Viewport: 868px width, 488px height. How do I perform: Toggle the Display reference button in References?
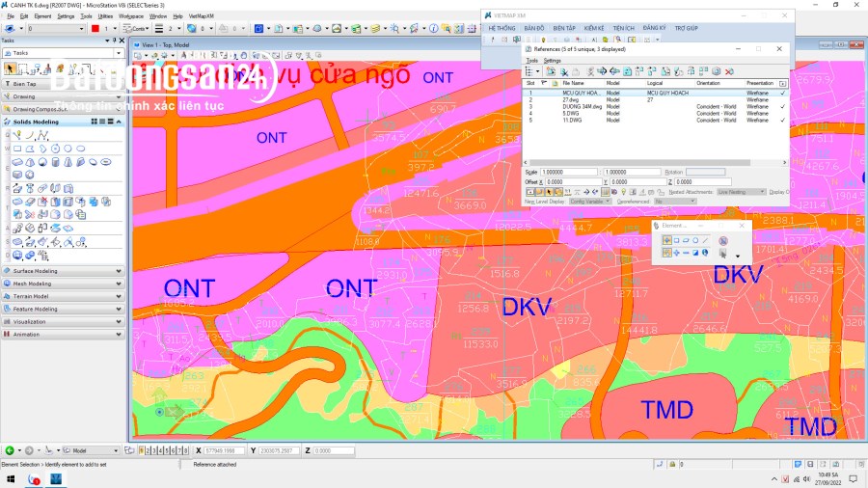click(x=530, y=192)
